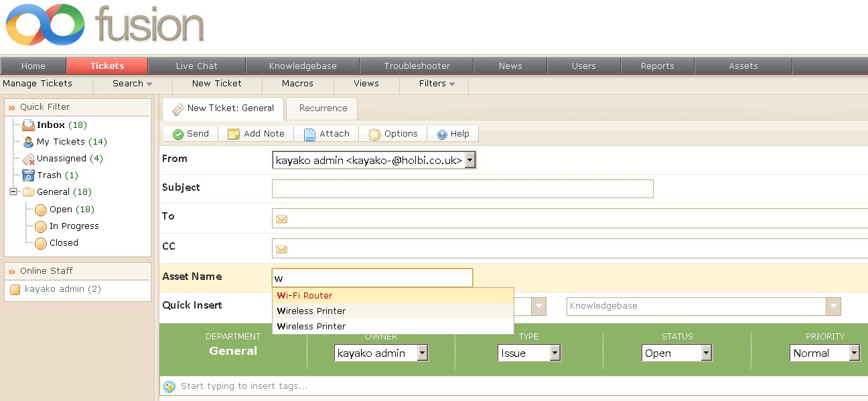Choose Wi-Fi Router from asset suggestions
The image size is (868, 401).
(x=393, y=296)
